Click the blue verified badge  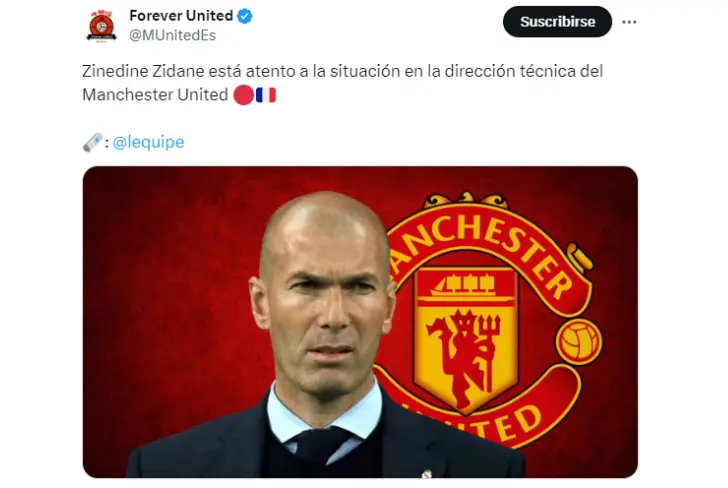pos(245,16)
